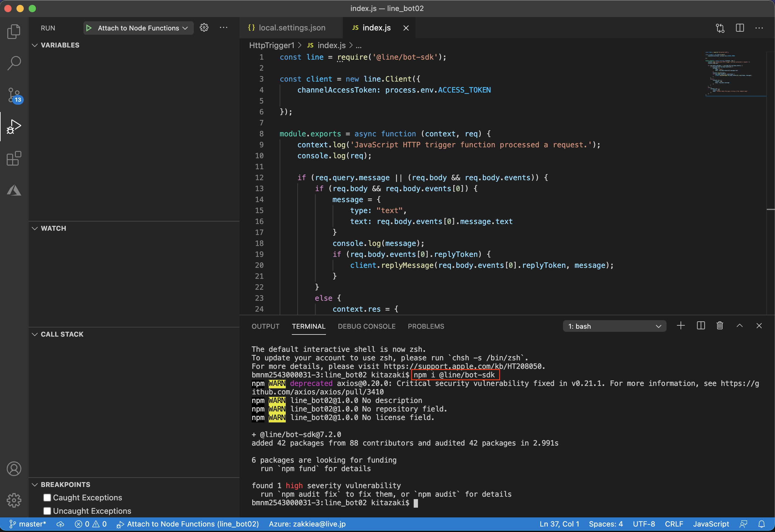Open Azure account zakkiea@live.jp in status bar
This screenshot has height=532, width=775.
307,524
